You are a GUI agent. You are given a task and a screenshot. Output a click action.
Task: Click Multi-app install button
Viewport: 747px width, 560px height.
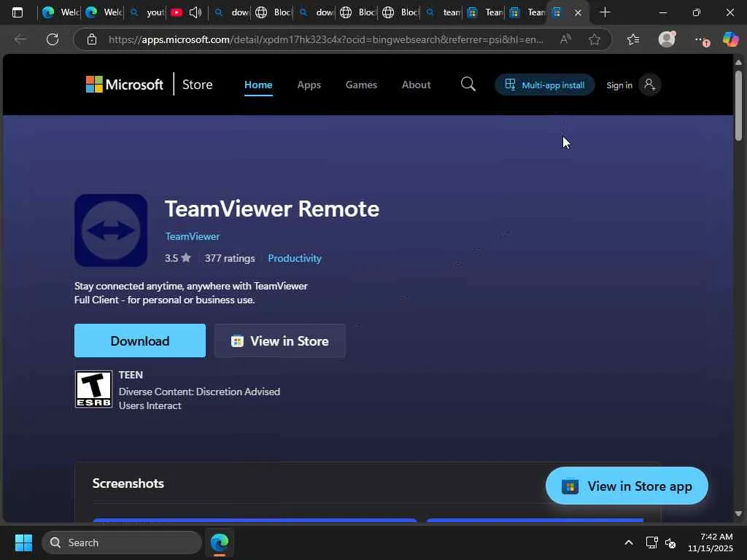(x=544, y=85)
